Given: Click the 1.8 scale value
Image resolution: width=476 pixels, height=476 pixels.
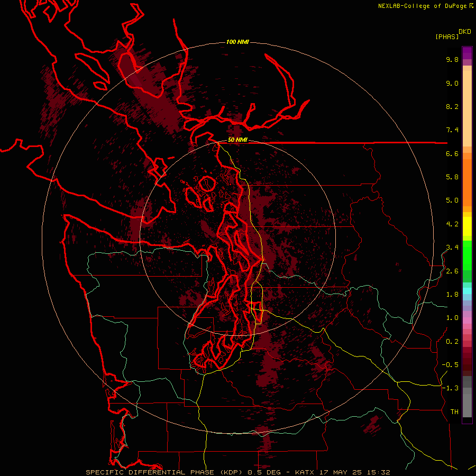Looking at the screenshot, I should pyautogui.click(x=452, y=295).
